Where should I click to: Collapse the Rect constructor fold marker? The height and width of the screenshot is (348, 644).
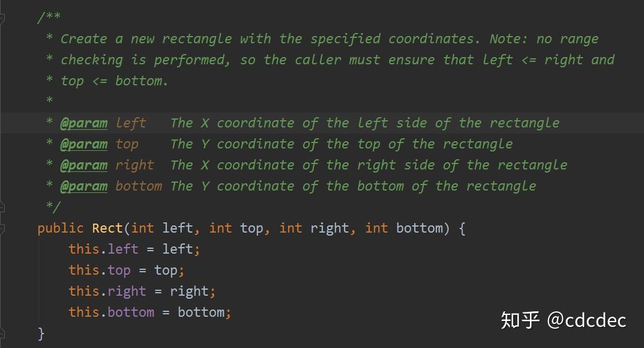(2, 228)
